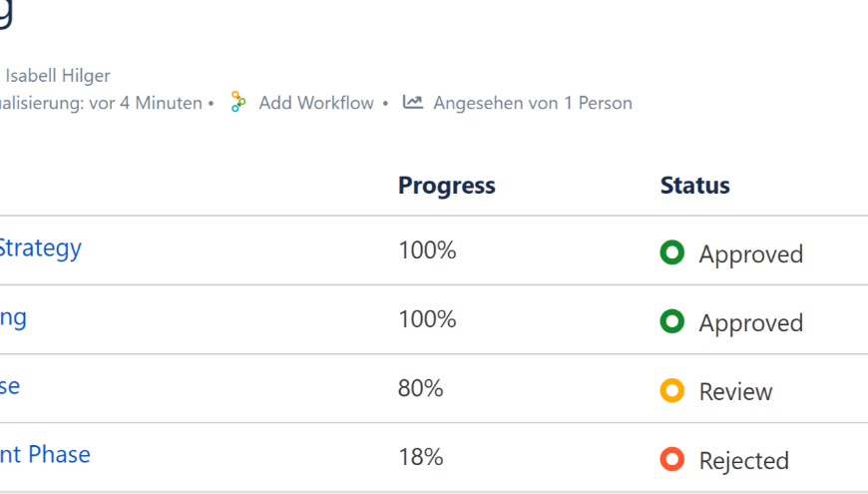
Task: Click the Progress column header
Action: (446, 186)
